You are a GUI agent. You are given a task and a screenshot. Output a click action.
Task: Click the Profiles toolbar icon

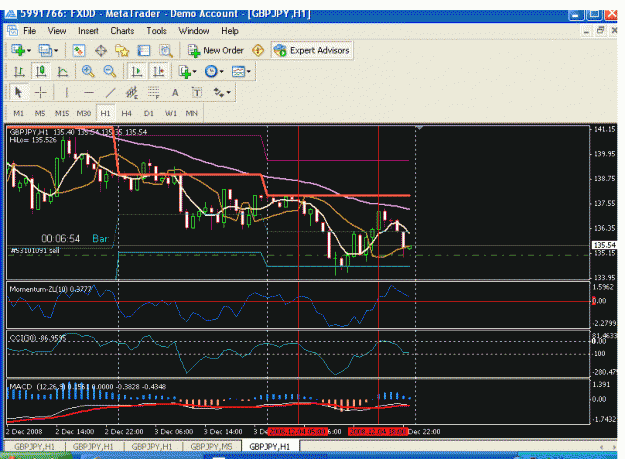[x=45, y=51]
